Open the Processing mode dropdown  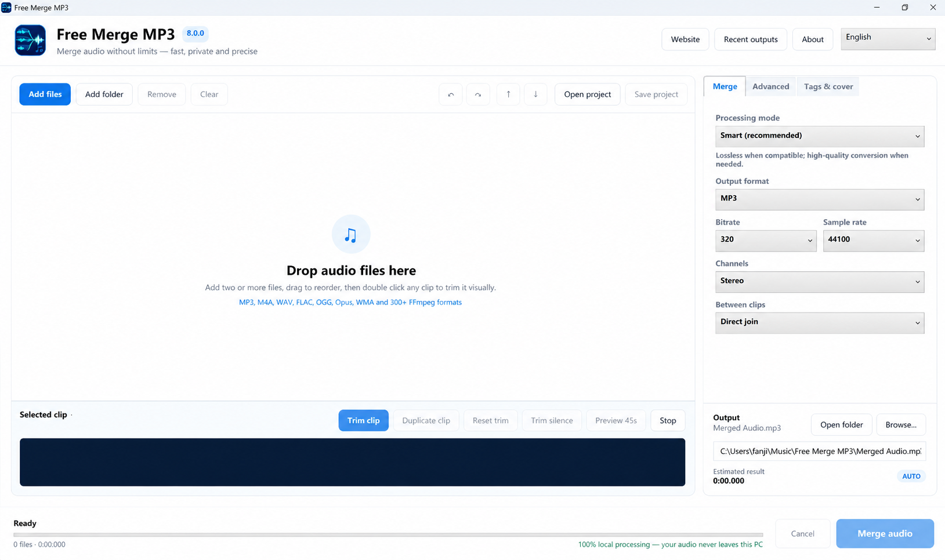820,136
